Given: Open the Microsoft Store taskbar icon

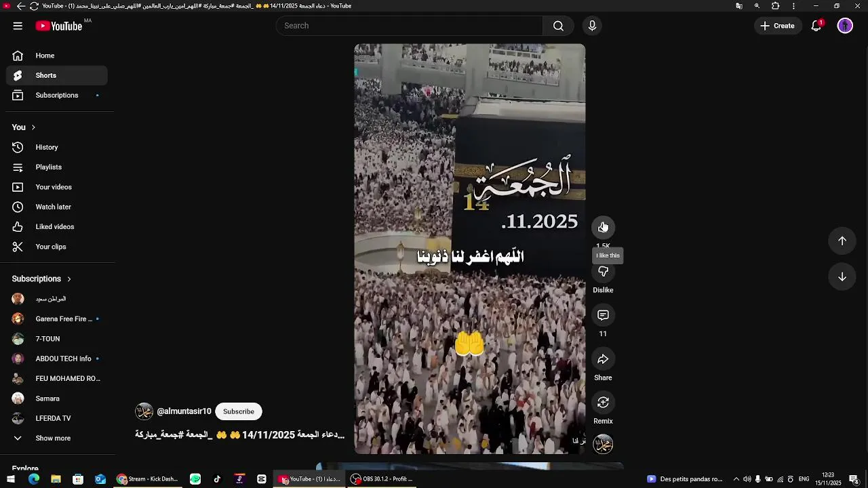Looking at the screenshot, I should (78, 479).
